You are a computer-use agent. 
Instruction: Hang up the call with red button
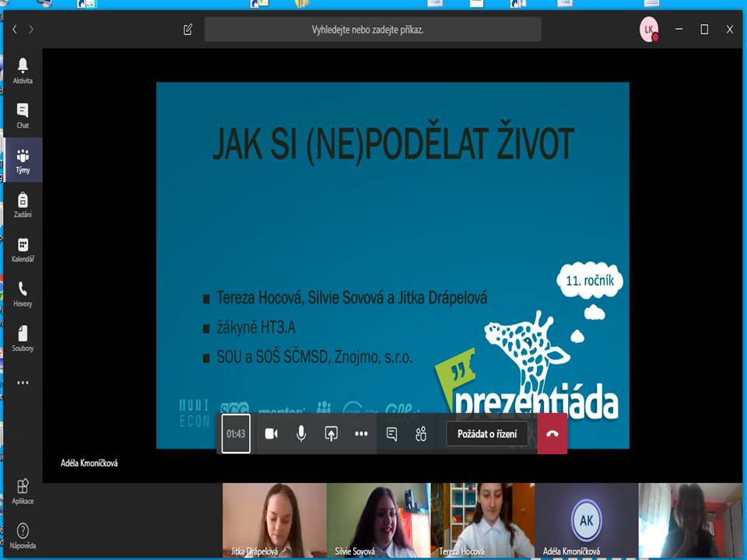(x=552, y=434)
